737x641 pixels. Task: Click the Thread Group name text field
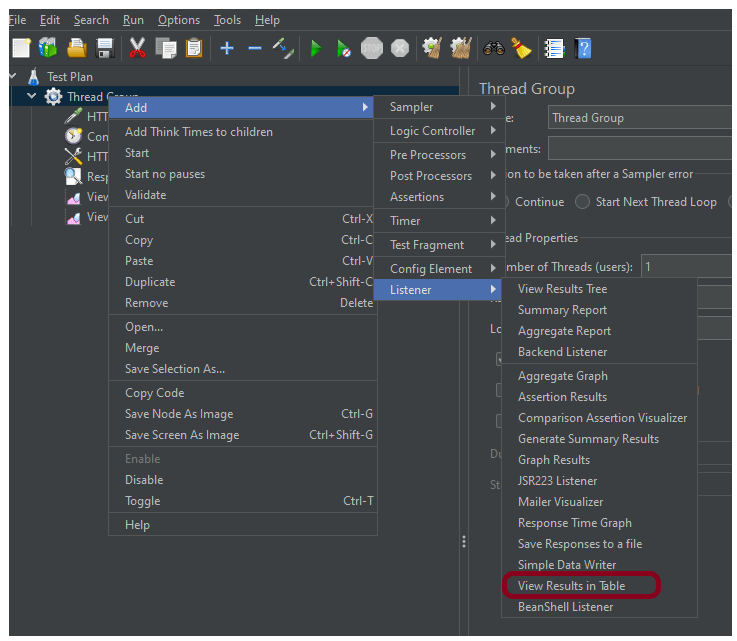pyautogui.click(x=641, y=118)
